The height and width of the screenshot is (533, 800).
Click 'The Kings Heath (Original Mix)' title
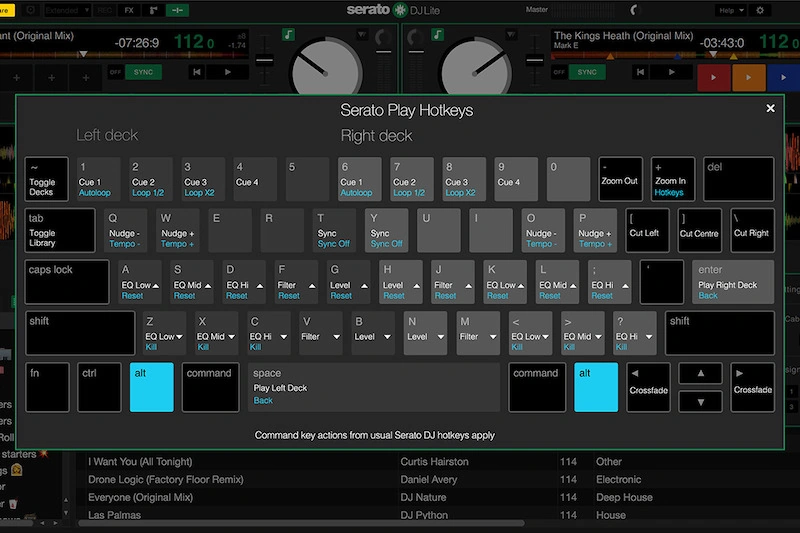pos(623,36)
